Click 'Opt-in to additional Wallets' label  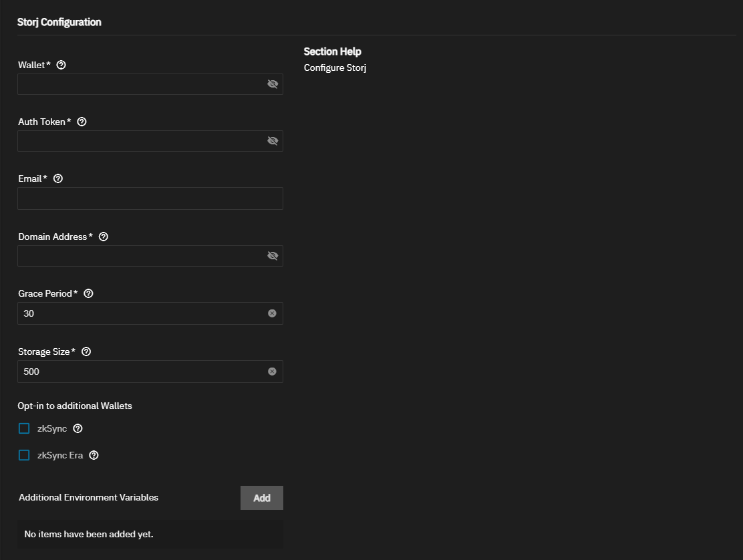(x=75, y=406)
